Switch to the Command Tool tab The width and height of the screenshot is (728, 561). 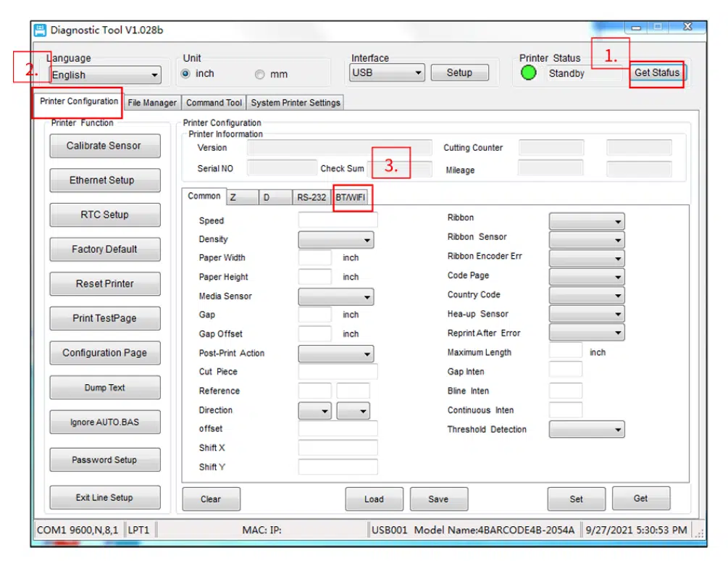click(214, 103)
